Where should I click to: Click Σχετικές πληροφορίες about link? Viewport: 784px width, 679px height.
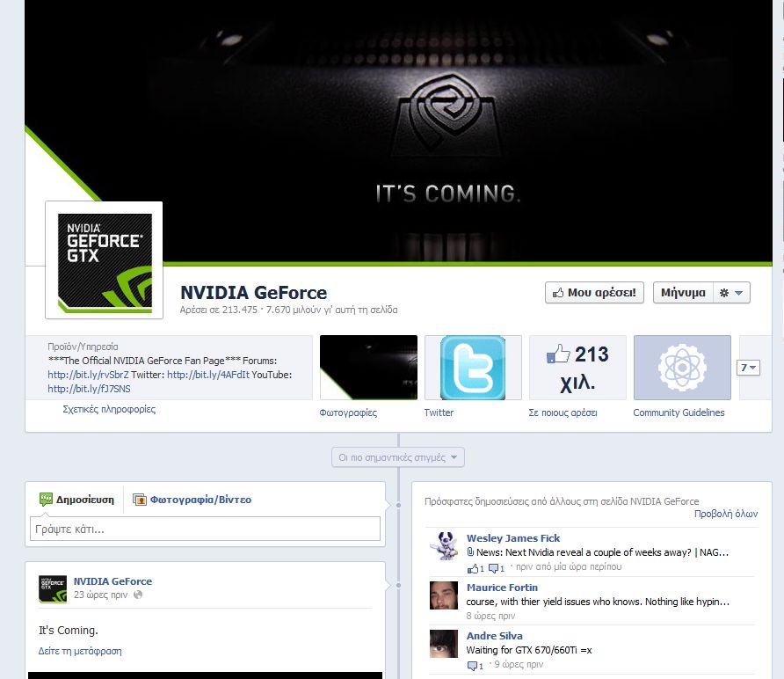(109, 409)
